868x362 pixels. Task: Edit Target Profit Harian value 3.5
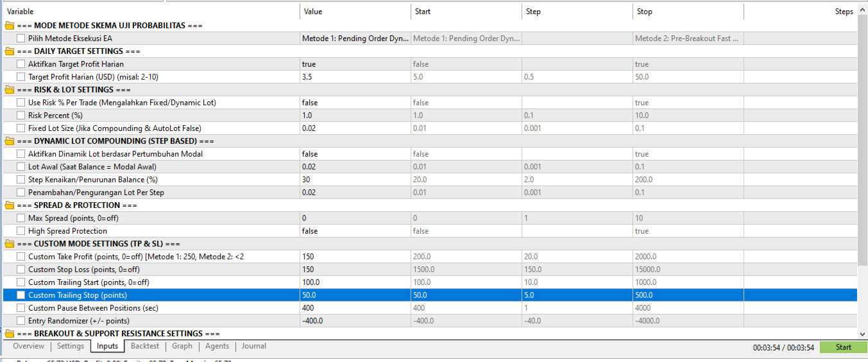(x=355, y=77)
